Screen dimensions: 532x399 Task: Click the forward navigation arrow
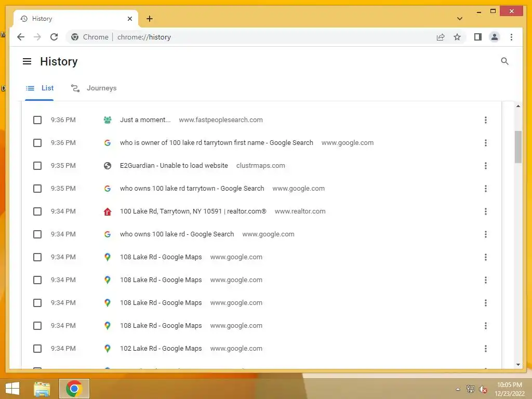[37, 37]
